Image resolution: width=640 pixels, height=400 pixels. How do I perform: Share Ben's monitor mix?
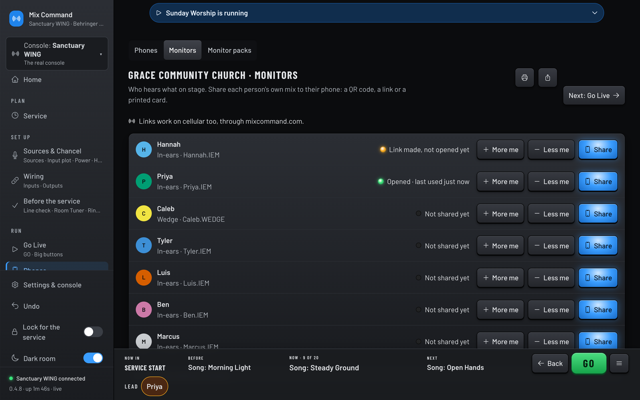tap(598, 309)
